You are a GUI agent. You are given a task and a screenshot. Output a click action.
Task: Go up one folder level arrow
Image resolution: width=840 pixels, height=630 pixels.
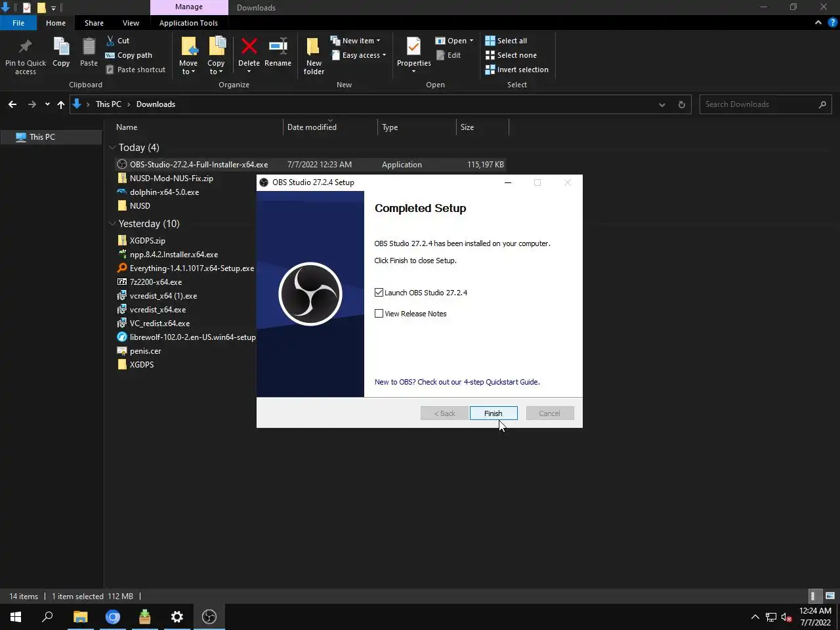(x=61, y=104)
